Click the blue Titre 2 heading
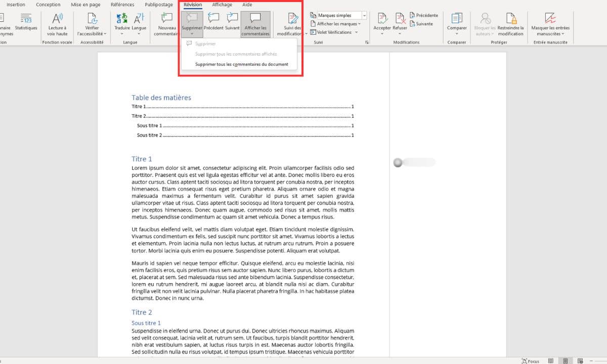Viewport: 607px width, 364px height. pos(142,312)
